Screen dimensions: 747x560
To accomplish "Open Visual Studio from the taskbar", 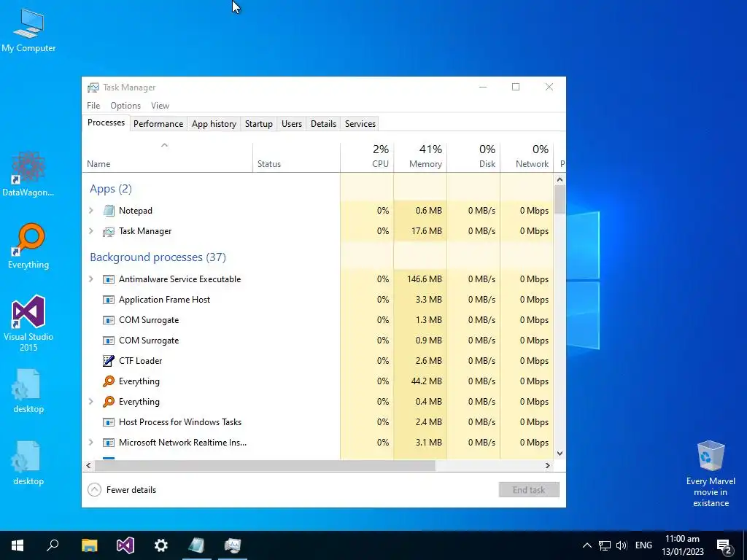I will [125, 545].
